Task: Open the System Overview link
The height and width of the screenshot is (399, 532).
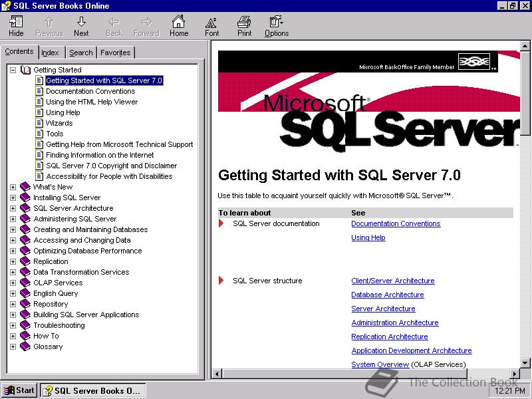Action: coord(380,364)
